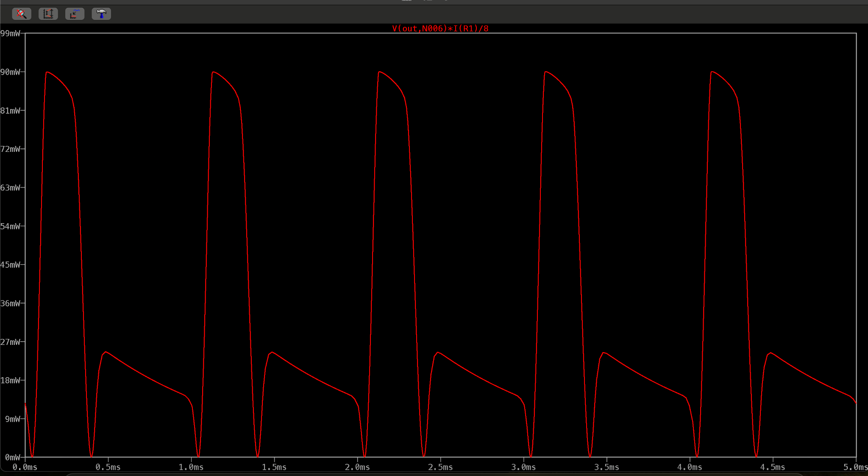868x476 pixels.
Task: Click the 90mW vertical axis label
Action: pos(10,72)
